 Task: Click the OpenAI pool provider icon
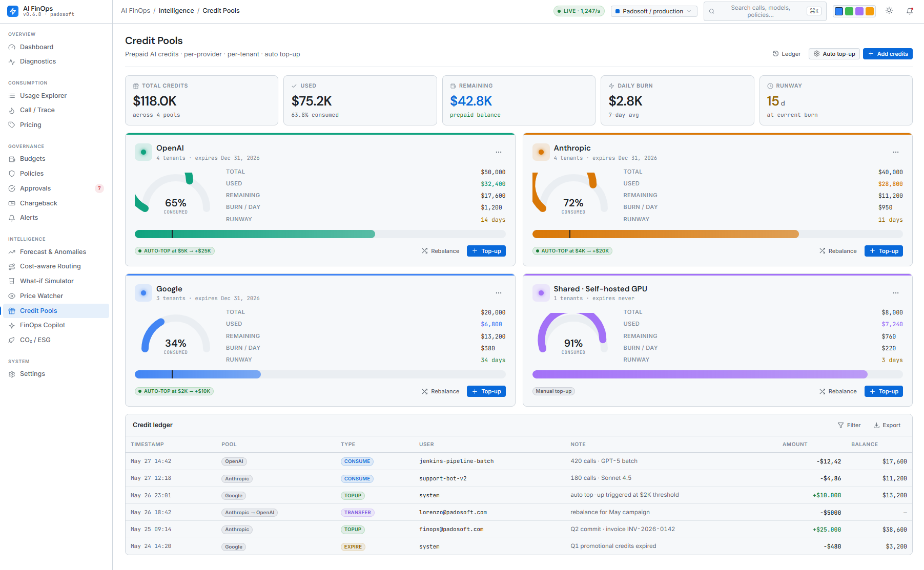[x=143, y=152]
